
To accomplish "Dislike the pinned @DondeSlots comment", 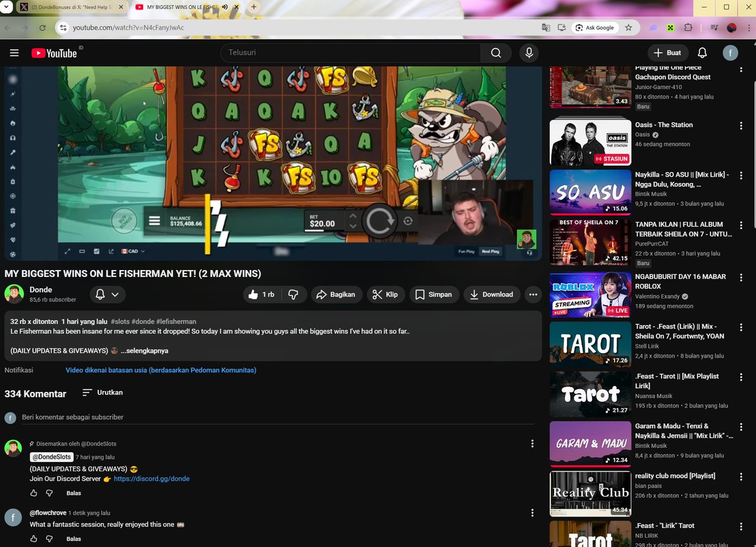I will tap(49, 493).
